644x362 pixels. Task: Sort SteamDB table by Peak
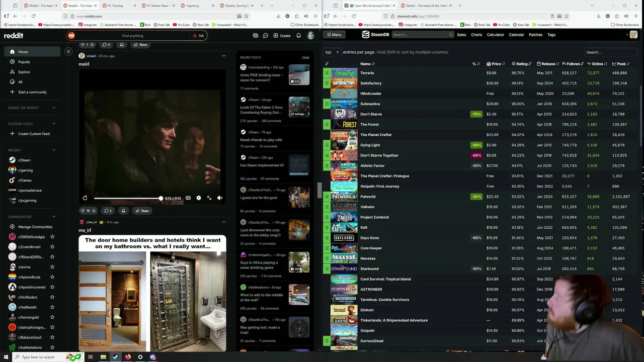[621, 64]
